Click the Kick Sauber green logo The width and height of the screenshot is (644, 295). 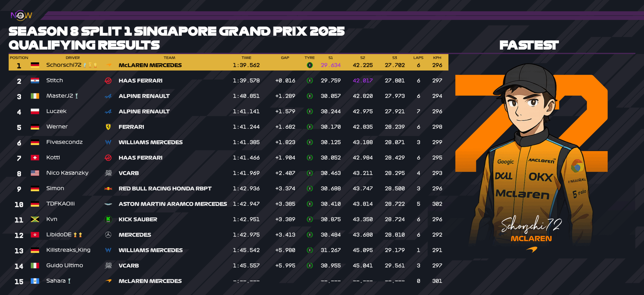108,219
